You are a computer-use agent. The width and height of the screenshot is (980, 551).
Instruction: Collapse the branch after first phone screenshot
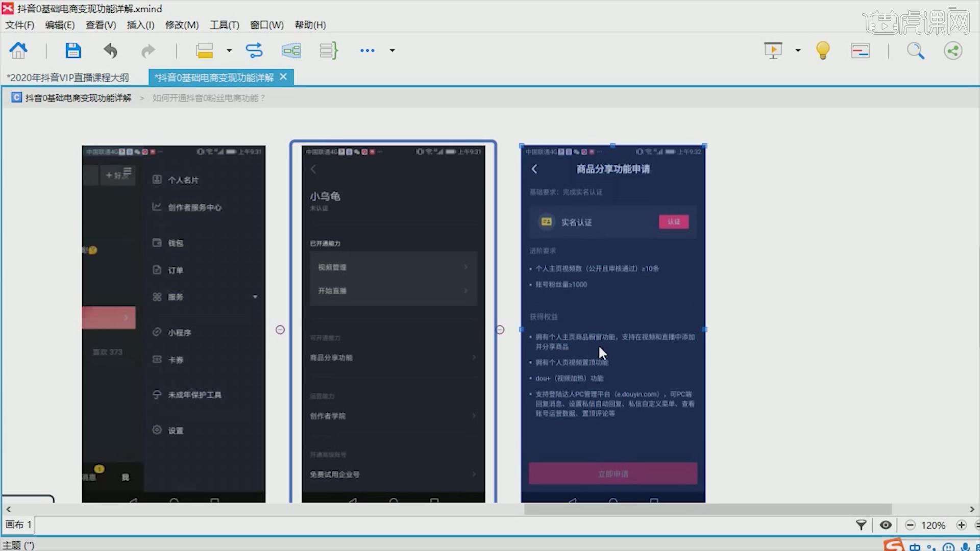click(280, 330)
